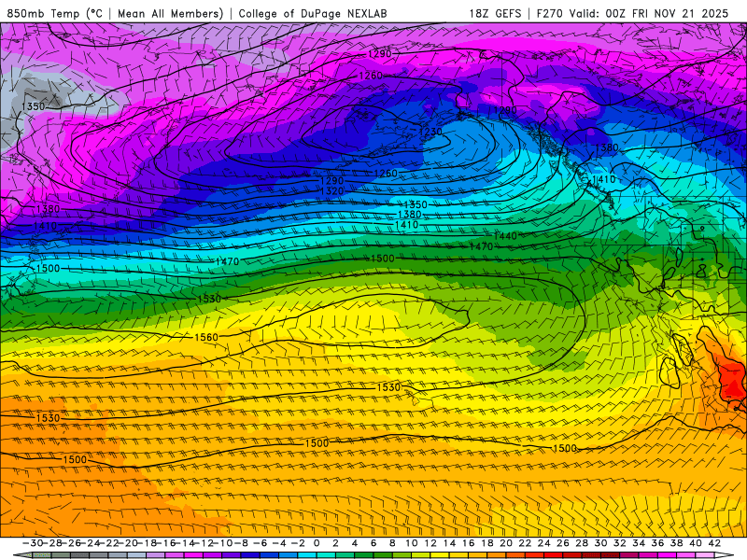Click the cyan swatch on the color bar
This screenshot has height=560, width=747.
[x=307, y=555]
